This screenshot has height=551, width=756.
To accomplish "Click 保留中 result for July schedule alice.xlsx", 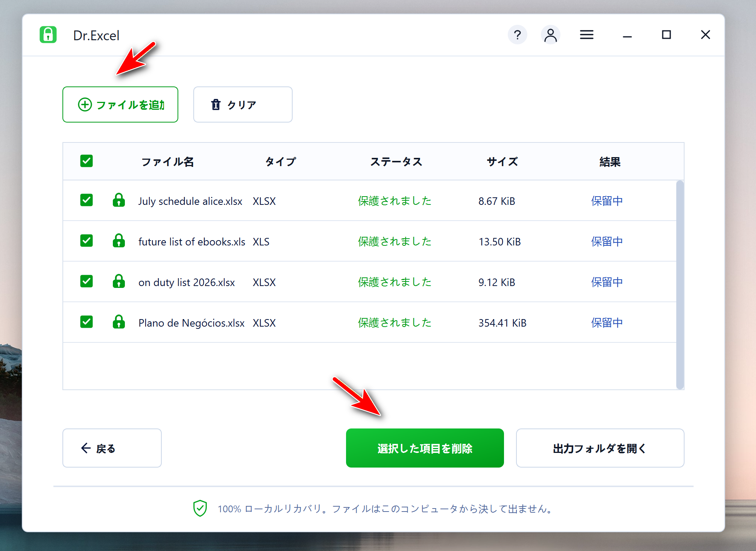I will click(607, 201).
